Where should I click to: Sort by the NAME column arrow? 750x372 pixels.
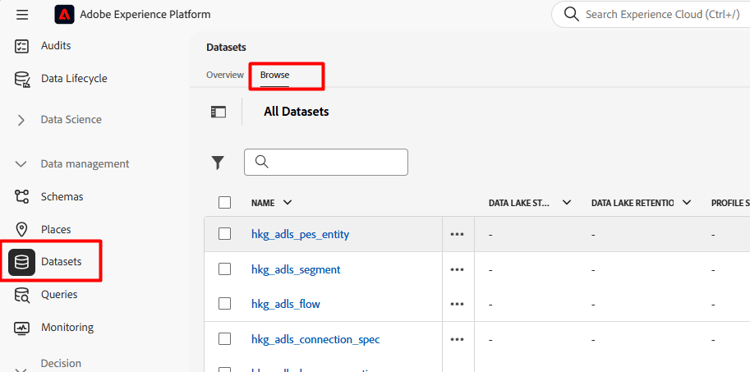[287, 203]
